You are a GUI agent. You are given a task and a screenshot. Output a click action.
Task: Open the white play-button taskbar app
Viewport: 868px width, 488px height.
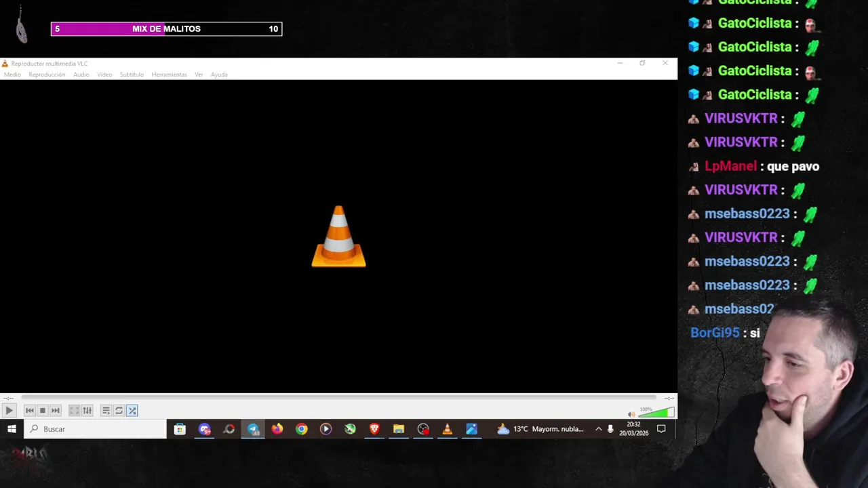click(326, 429)
